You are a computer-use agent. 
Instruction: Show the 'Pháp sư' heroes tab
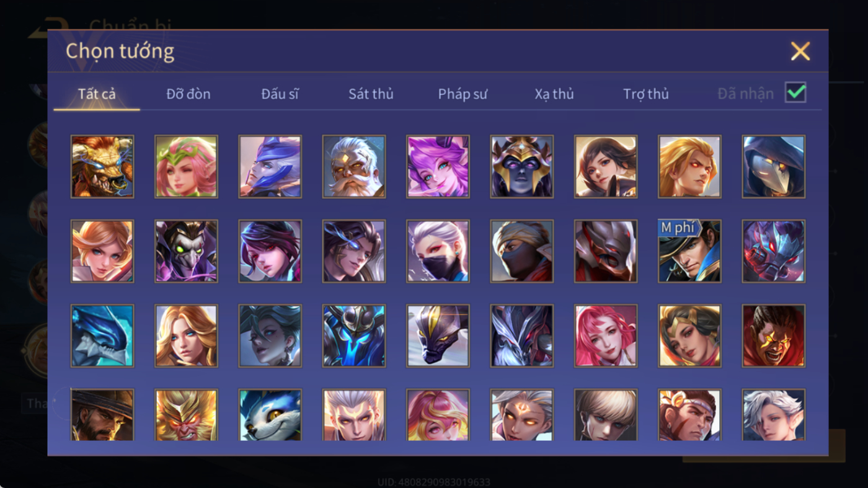pyautogui.click(x=463, y=94)
